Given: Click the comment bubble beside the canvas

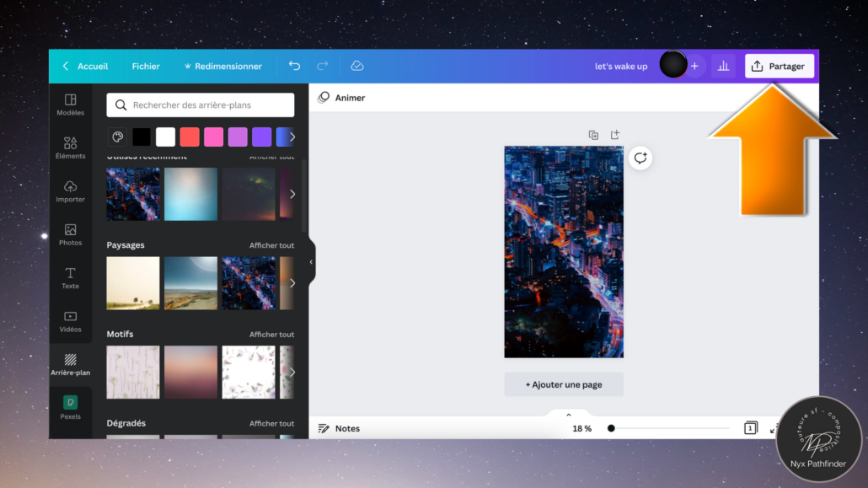Looking at the screenshot, I should 640,158.
